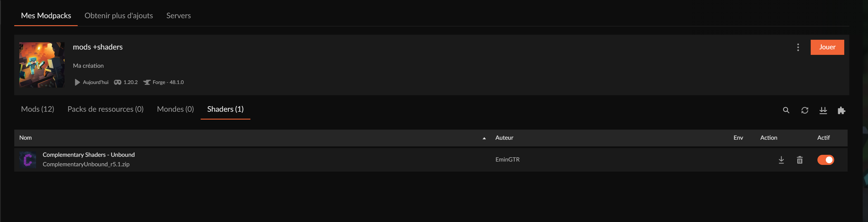Click the Forge anvil icon

click(146, 82)
